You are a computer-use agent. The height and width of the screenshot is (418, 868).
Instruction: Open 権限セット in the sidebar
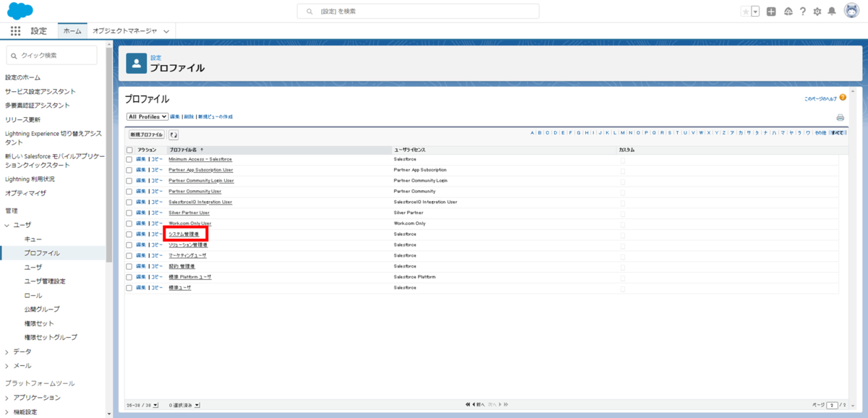pos(39,323)
